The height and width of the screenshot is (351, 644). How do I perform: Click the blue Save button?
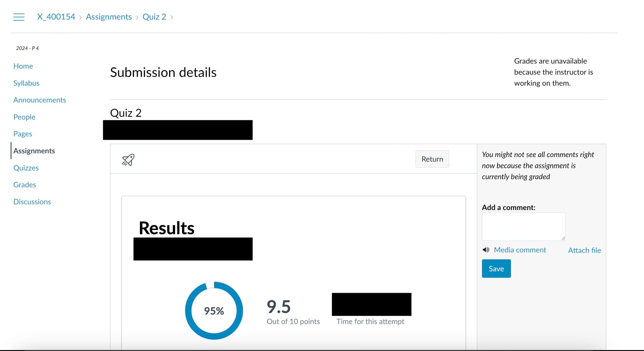(496, 269)
